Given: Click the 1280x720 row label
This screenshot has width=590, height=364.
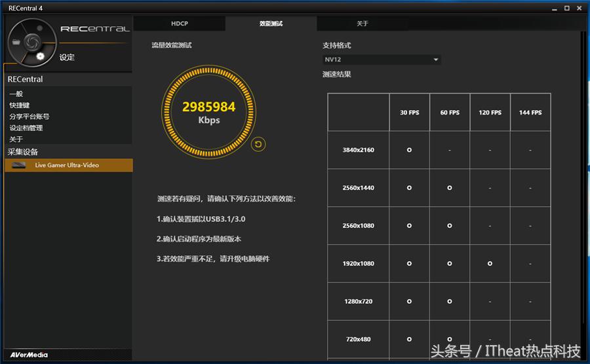Looking at the screenshot, I should (358, 301).
